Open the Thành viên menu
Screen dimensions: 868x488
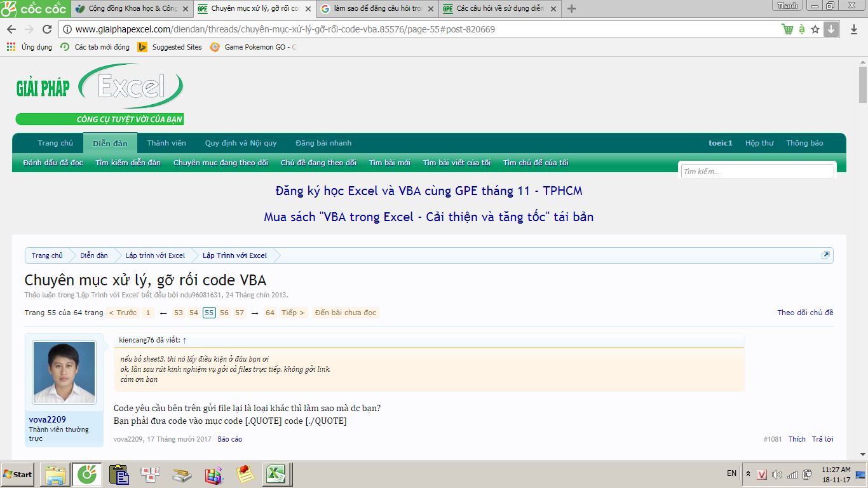pos(166,143)
